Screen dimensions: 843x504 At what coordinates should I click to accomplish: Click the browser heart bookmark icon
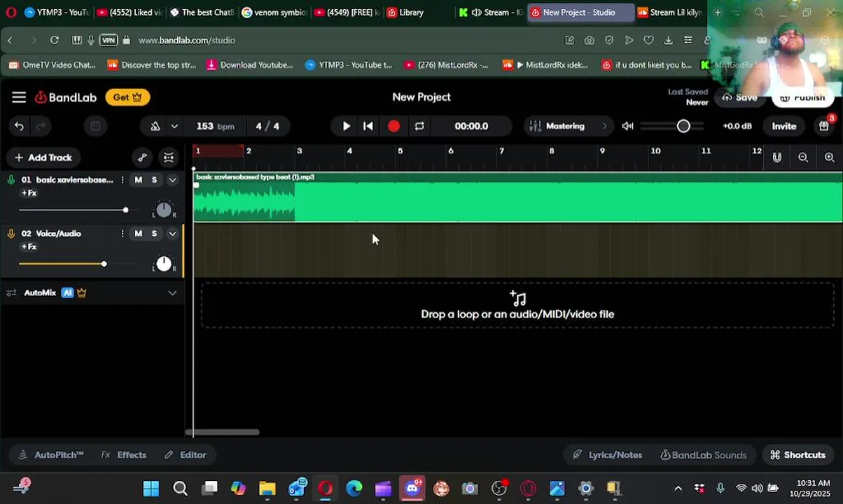tap(648, 40)
